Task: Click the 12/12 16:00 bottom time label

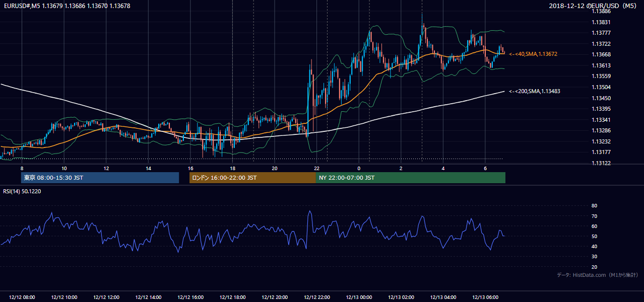Action: coord(190,297)
